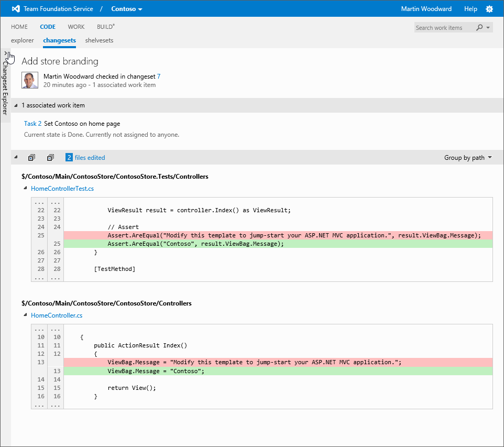The image size is (504, 447).
Task: Click the ContosoStore/Controllers path heading
Action: coord(106,303)
